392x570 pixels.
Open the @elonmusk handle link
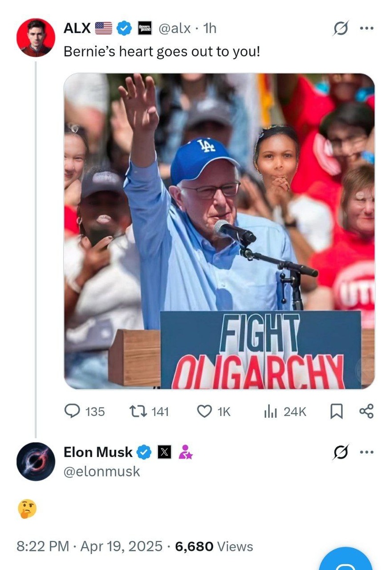click(x=102, y=471)
